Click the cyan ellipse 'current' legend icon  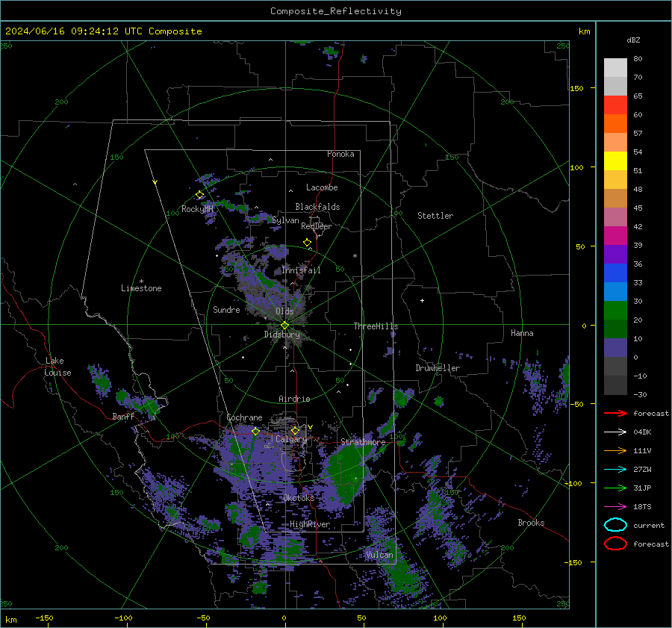pyautogui.click(x=615, y=525)
